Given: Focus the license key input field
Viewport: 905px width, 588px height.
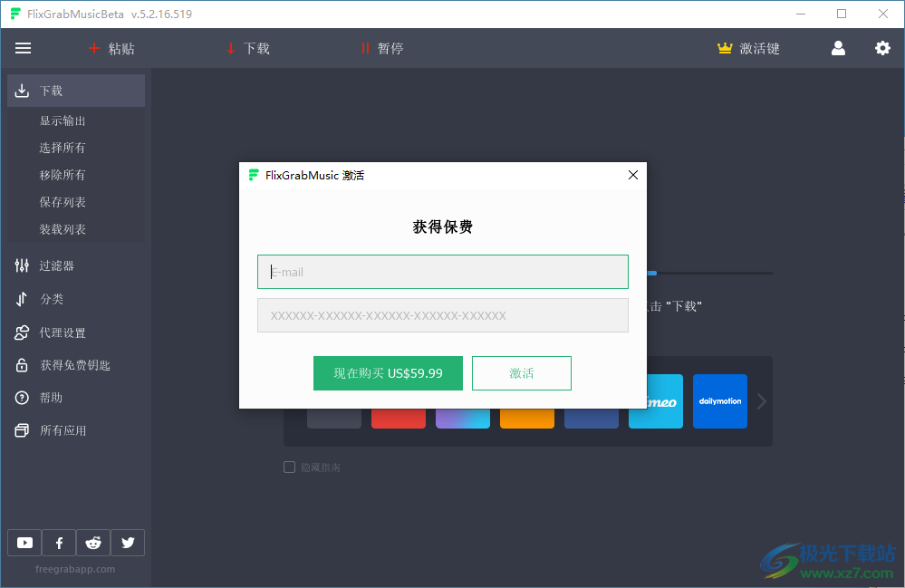Looking at the screenshot, I should (443, 315).
